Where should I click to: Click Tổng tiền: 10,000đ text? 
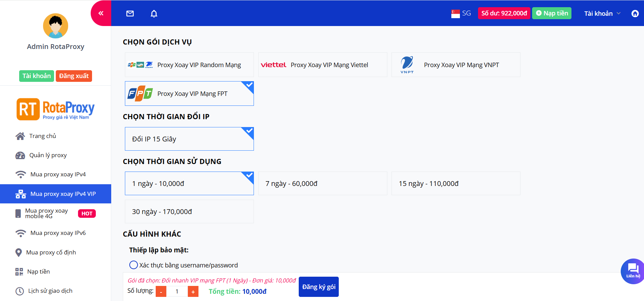pos(237,291)
